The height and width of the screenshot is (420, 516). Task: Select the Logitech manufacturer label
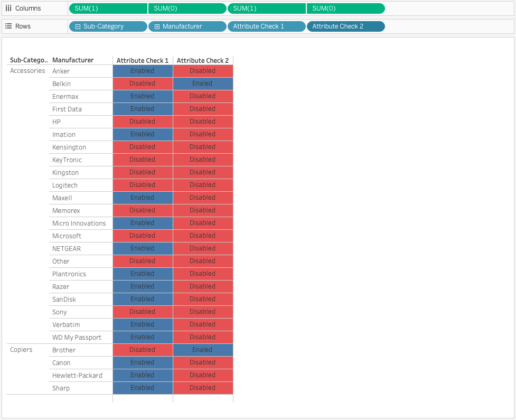[65, 185]
